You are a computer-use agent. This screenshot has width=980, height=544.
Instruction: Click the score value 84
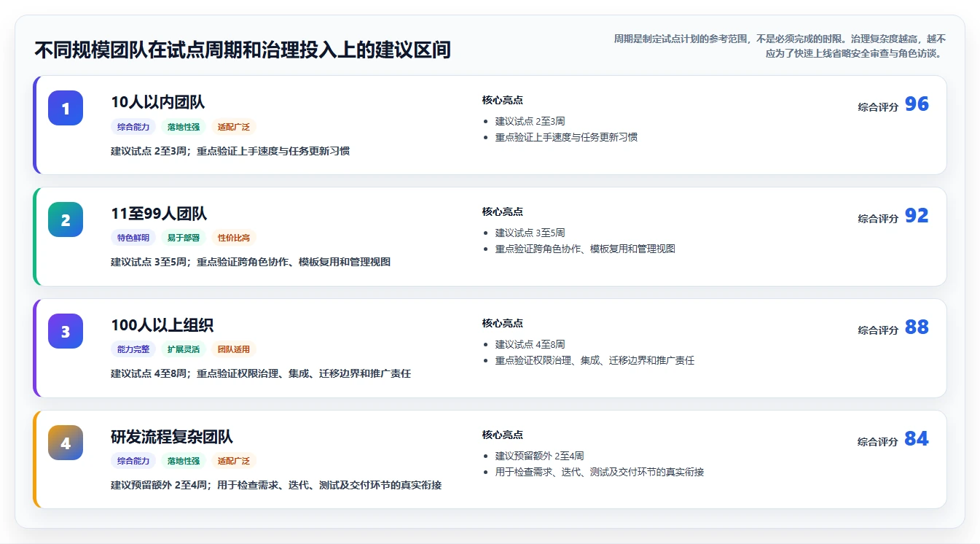917,439
